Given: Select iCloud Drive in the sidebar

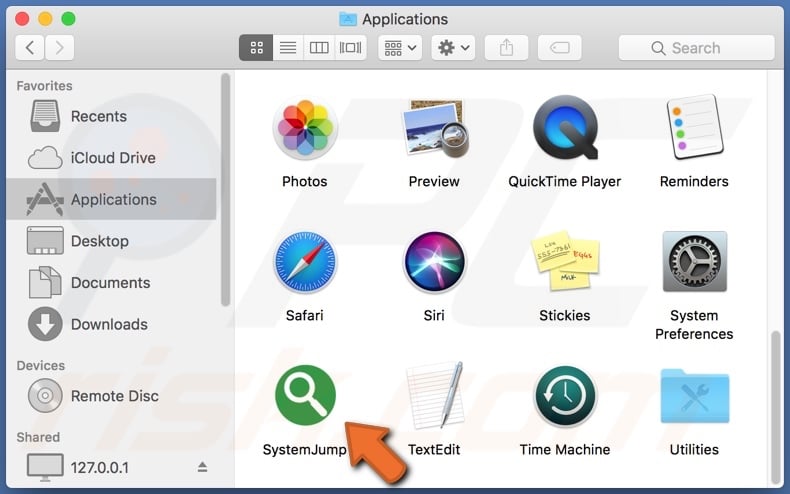Looking at the screenshot, I should 111,158.
